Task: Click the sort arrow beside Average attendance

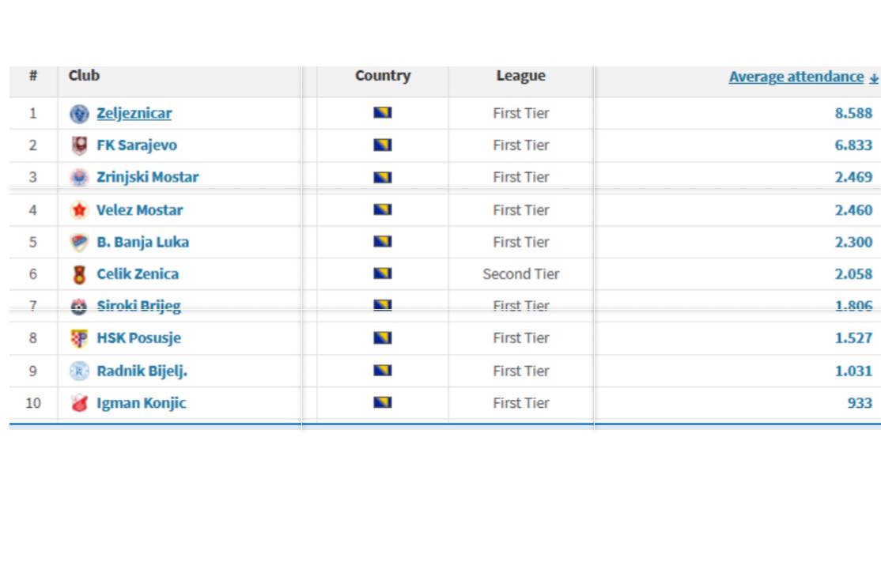Action: 874,78
